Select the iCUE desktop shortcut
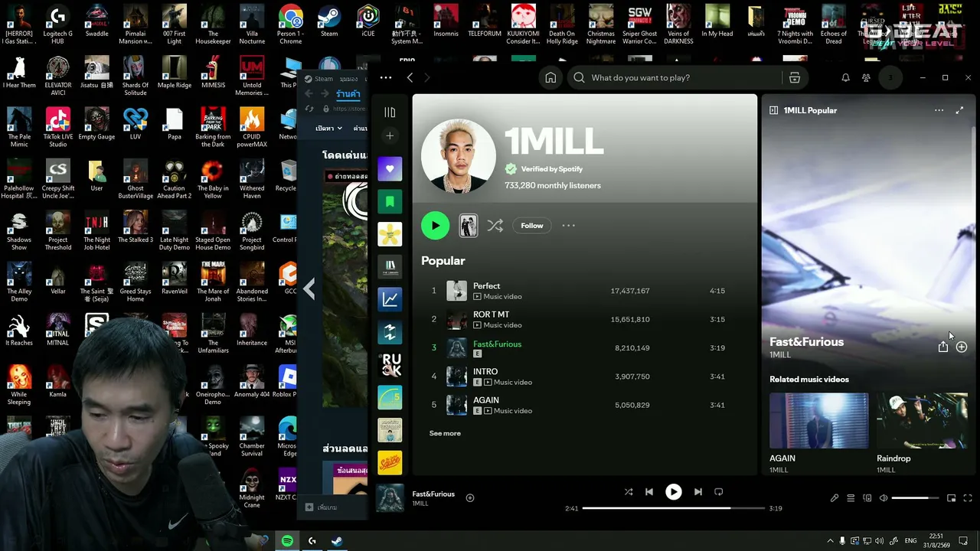Screen dimensions: 980x551 (x=368, y=22)
